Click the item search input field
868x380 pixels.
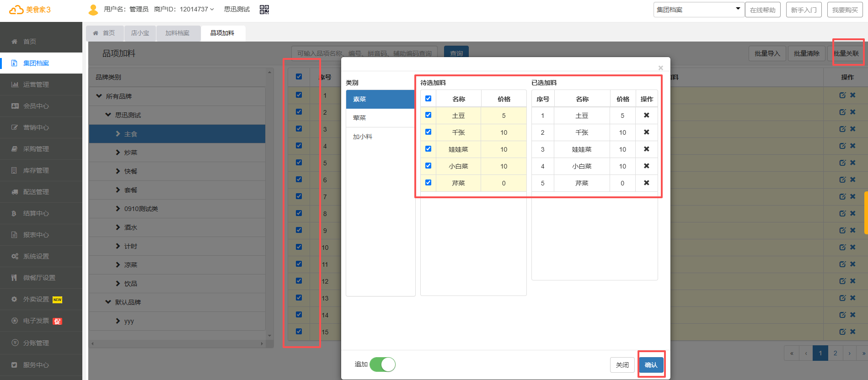[x=364, y=53]
